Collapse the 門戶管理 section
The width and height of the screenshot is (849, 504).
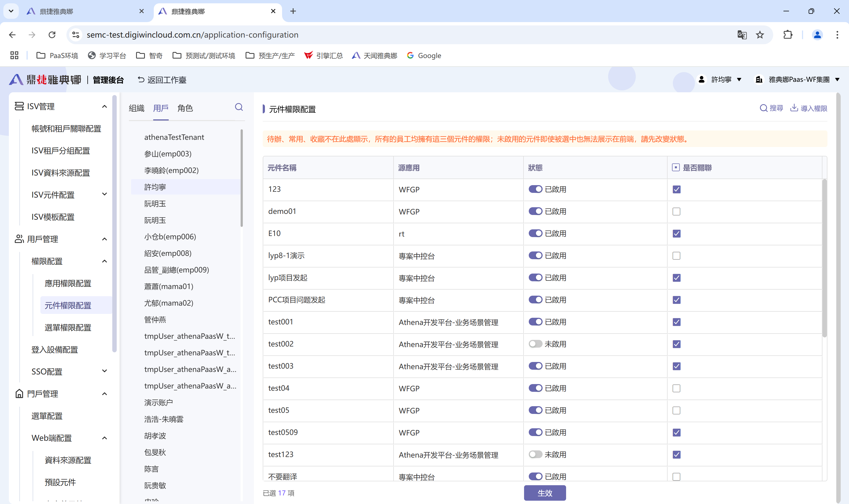click(x=104, y=394)
